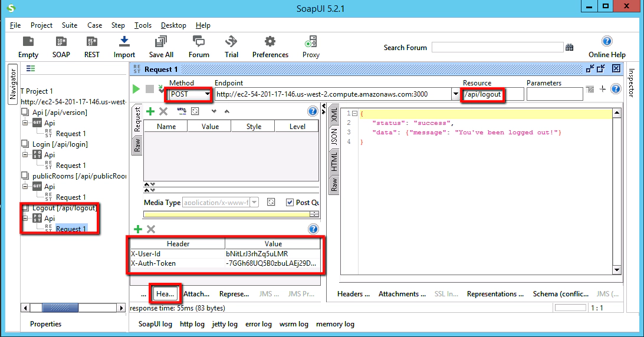Image resolution: width=644 pixels, height=337 pixels.
Task: Open the Forum toolbar icon
Action: point(199,47)
